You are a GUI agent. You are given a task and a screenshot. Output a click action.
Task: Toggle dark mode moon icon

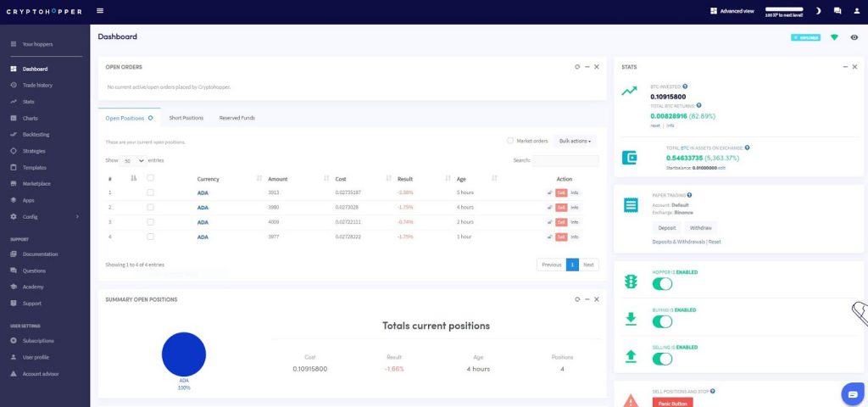pyautogui.click(x=818, y=10)
